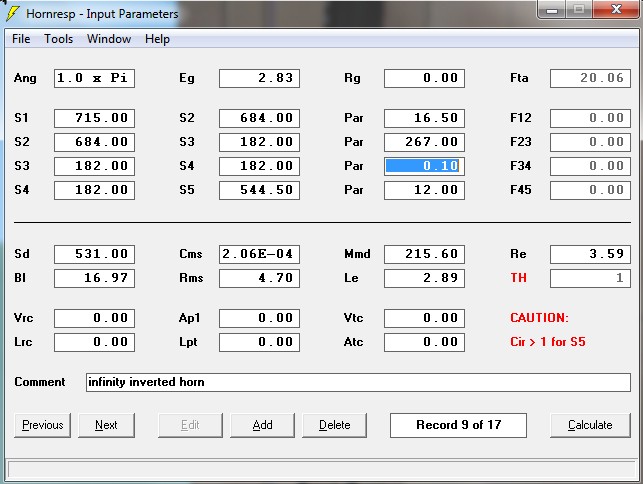
Task: Click the 'Record 9 of 17' indicator
Action: click(458, 425)
